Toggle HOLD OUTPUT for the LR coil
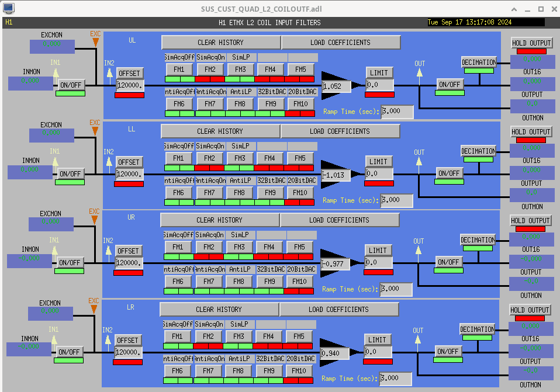This screenshot has height=392, width=560. click(x=530, y=310)
